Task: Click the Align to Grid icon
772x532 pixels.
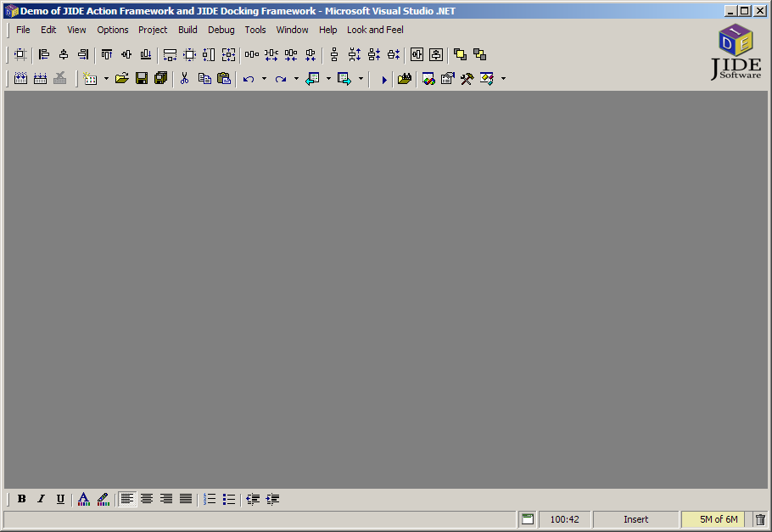Action: [x=20, y=54]
